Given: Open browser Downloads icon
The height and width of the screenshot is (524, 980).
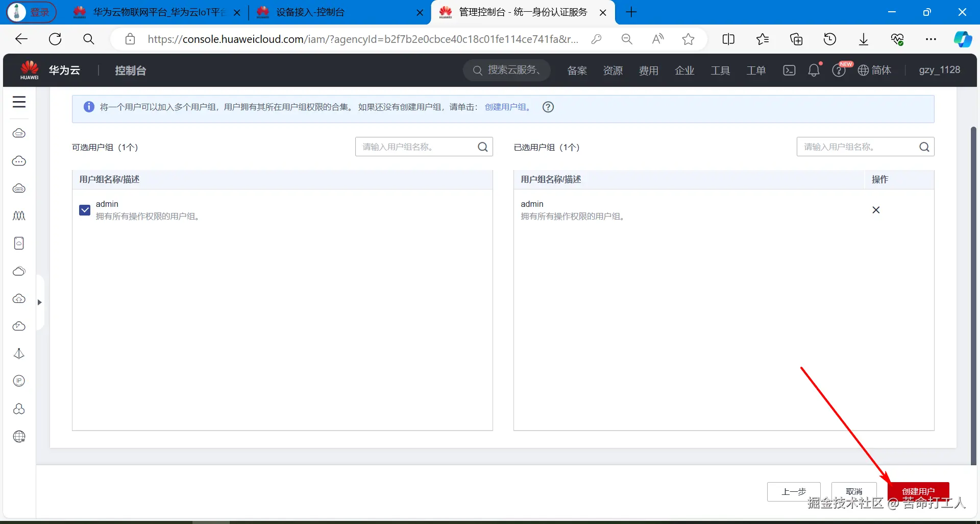Looking at the screenshot, I should click(x=863, y=39).
